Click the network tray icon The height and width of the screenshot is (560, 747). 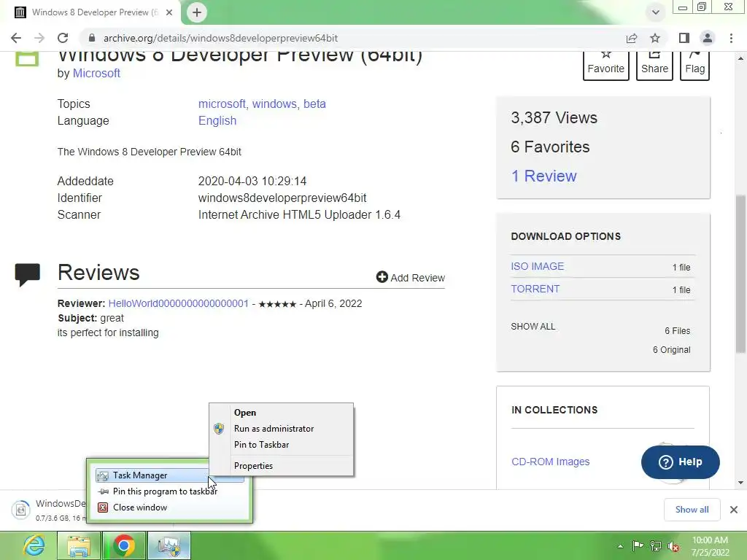[x=656, y=545]
